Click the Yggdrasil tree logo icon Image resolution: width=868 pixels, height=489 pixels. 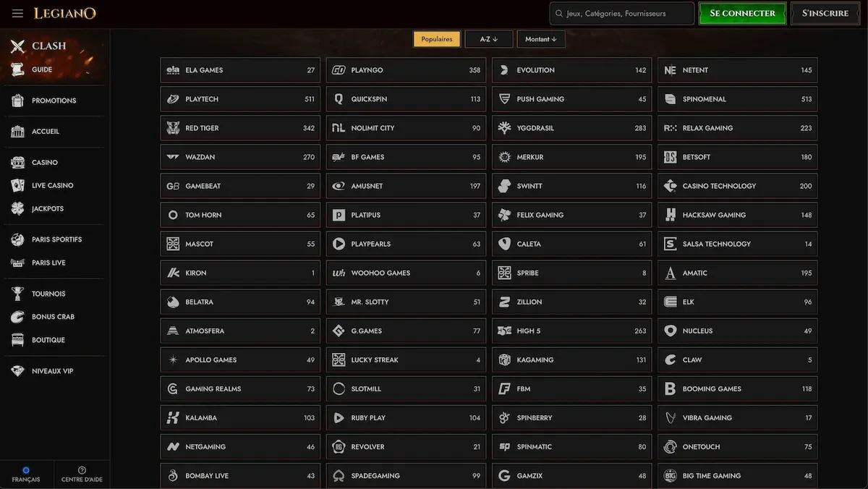tap(504, 128)
